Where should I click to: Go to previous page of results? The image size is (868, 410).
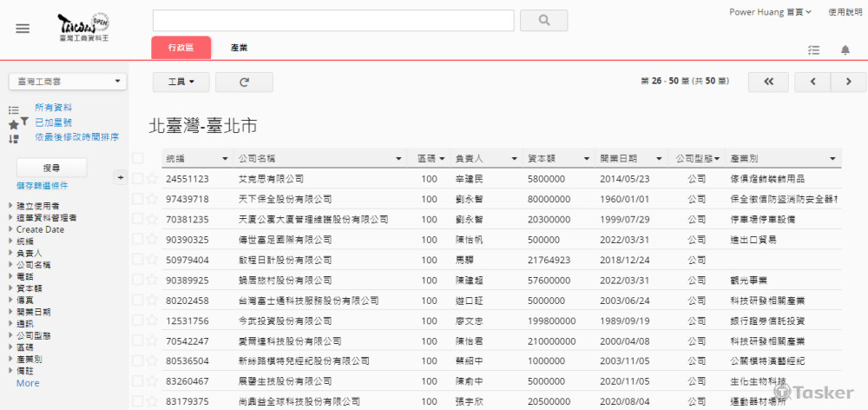point(812,82)
